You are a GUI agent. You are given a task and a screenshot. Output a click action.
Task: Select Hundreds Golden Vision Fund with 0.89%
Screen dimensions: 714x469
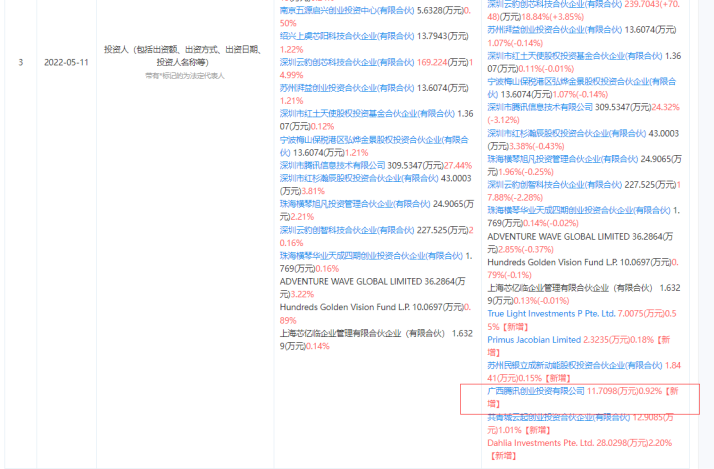[352, 307]
